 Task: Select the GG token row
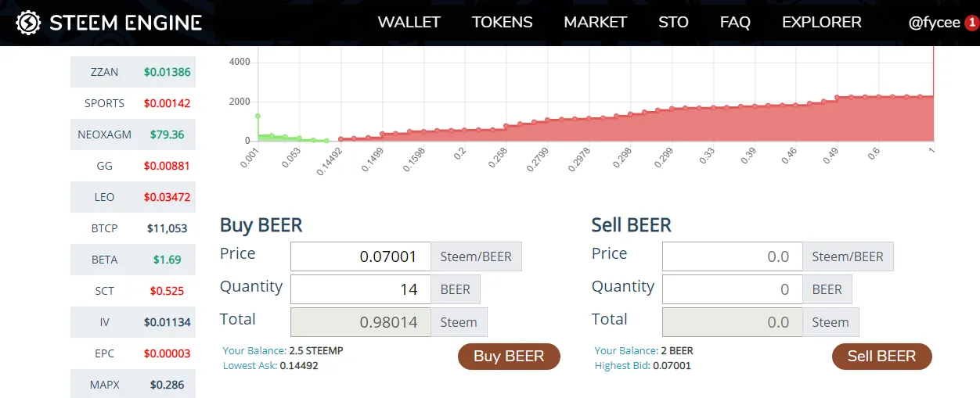(x=133, y=166)
